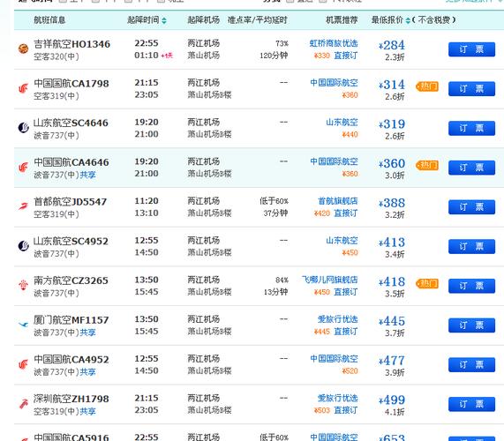Screen dimensions: 504x441
Task: Sort flights by 最低报价 arrows
Action: tap(408, 20)
